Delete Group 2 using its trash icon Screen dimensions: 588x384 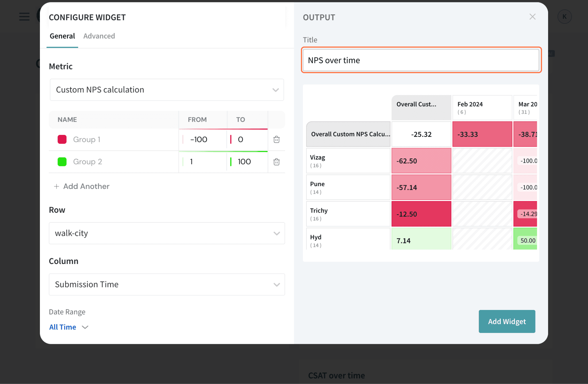point(276,162)
